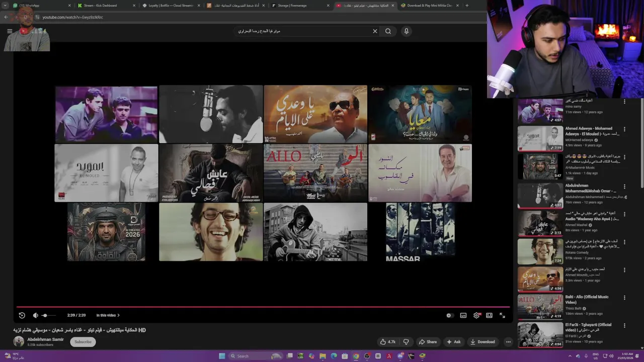This screenshot has height=362, width=644.
Task: Click the Abdelrhman Samir channel avatar
Action: (x=19, y=341)
